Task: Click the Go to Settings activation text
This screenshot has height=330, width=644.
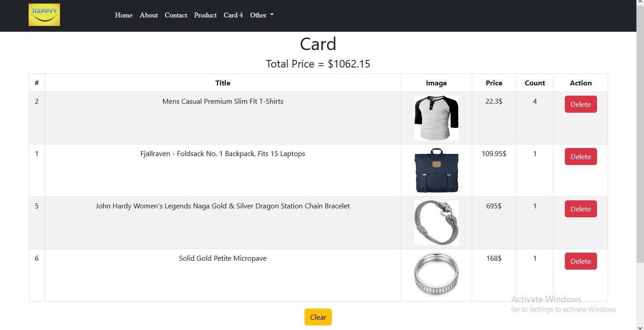Action: pyautogui.click(x=563, y=309)
